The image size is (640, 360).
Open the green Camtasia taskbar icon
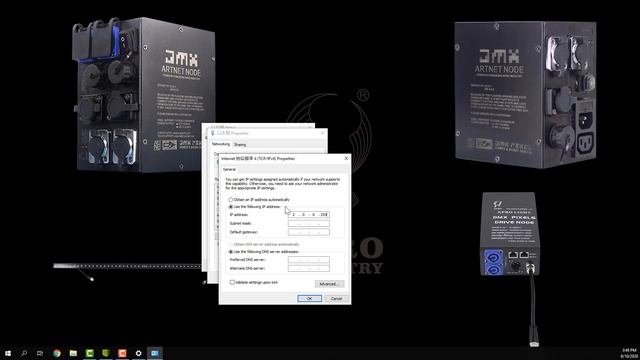(x=89, y=353)
